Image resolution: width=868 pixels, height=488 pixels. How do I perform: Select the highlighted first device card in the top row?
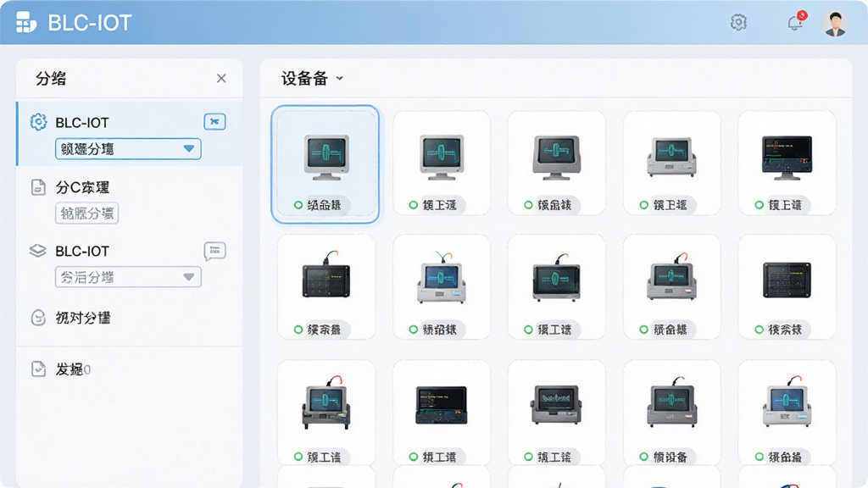(x=325, y=164)
